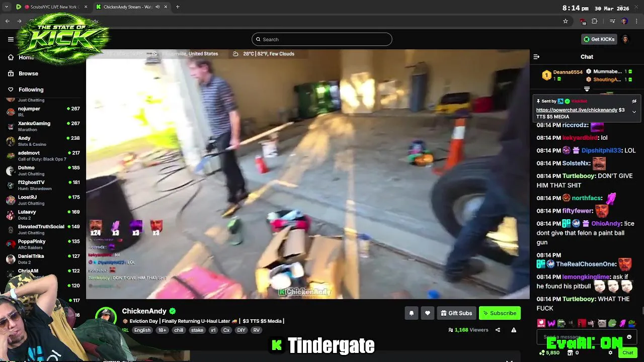Mute the ChickenAndy Stream tab audio

tap(157, 7)
